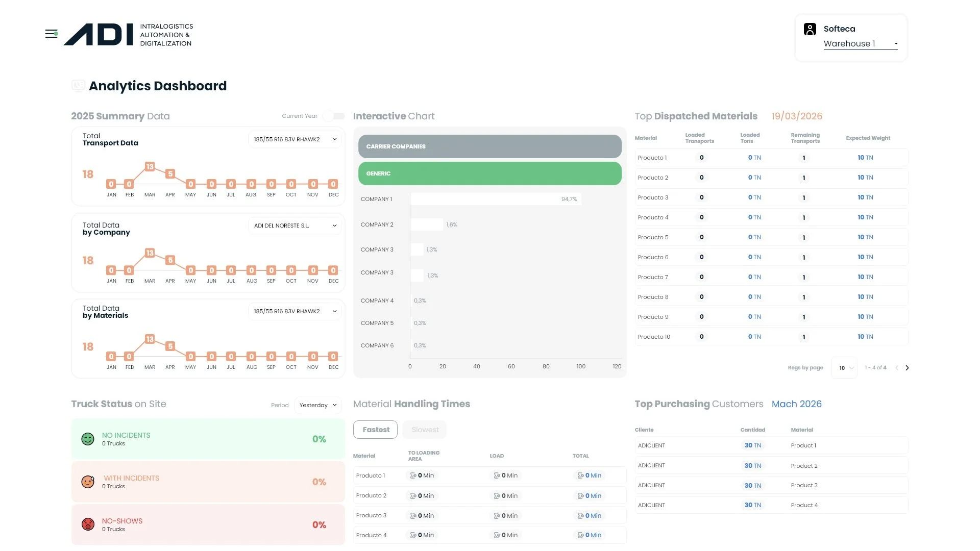The width and height of the screenshot is (980, 551).
Task: Open the Yesterday period dropdown
Action: [317, 405]
